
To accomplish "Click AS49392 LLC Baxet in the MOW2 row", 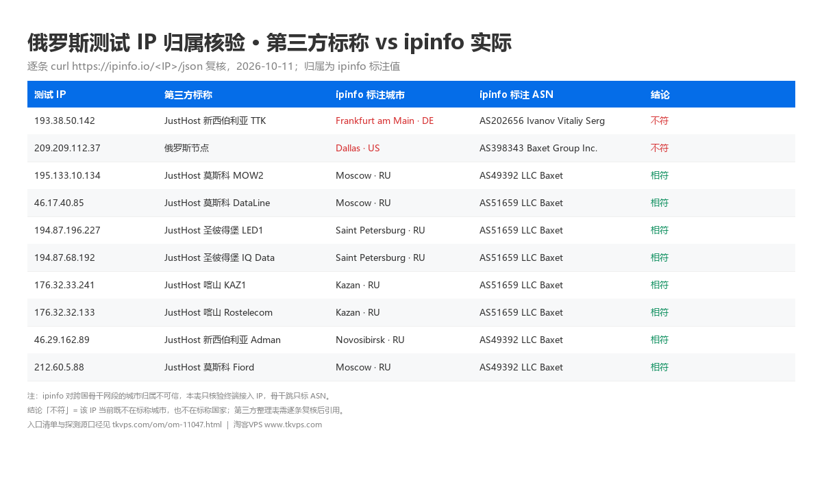I will tap(521, 175).
